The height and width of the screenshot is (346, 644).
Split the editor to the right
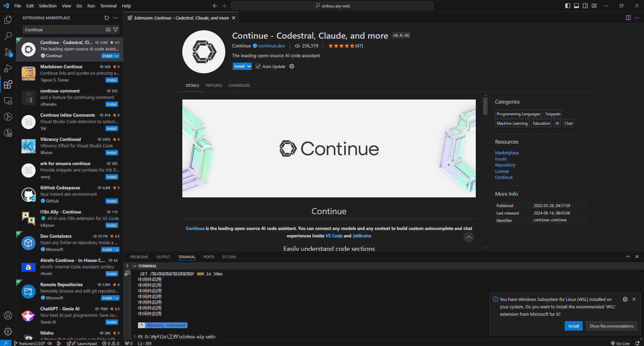(x=628, y=18)
